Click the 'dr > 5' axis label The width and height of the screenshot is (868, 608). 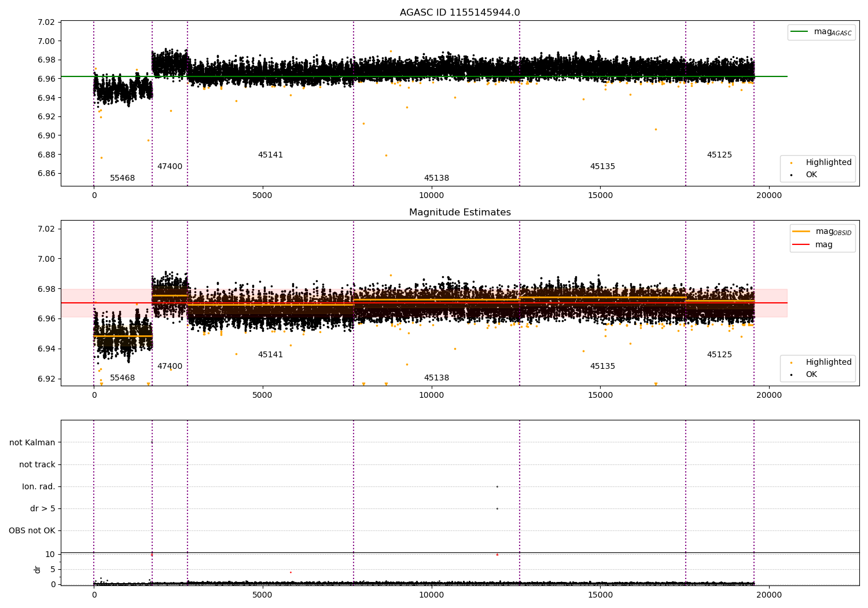(43, 509)
